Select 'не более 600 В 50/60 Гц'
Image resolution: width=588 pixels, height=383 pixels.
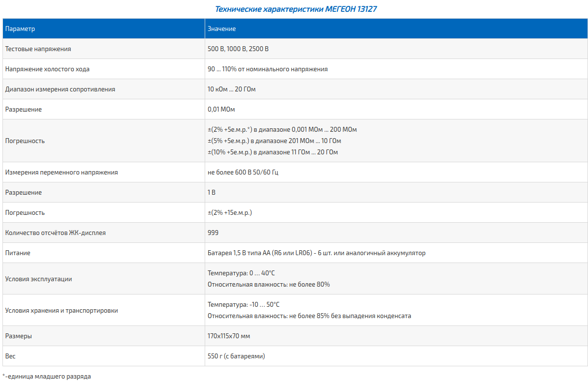[x=243, y=173]
